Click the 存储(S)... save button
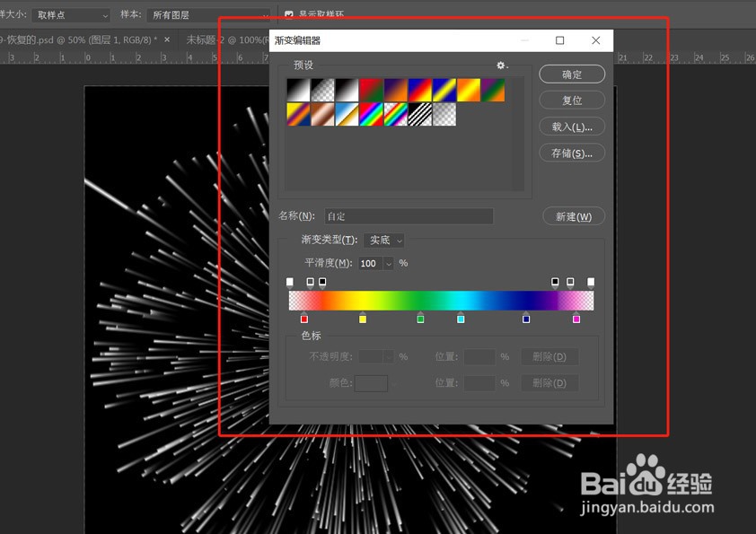The image size is (756, 534). 572,153
